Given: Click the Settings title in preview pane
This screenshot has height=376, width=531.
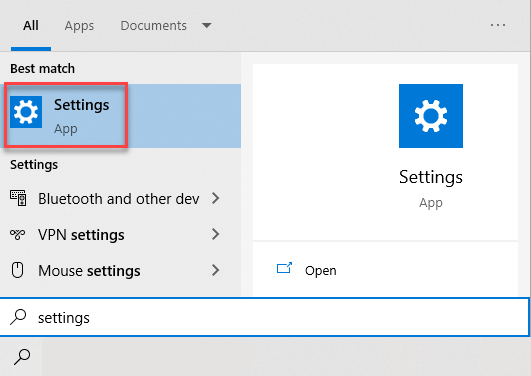Looking at the screenshot, I should click(x=431, y=177).
